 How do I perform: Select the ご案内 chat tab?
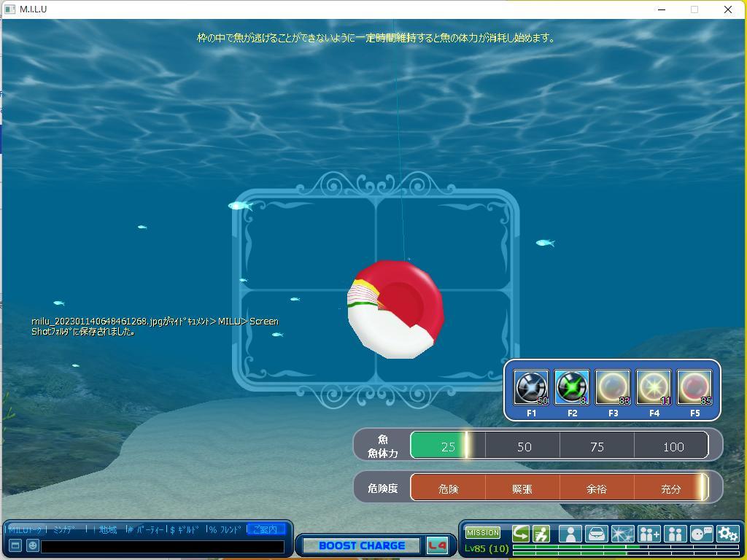click(265, 529)
